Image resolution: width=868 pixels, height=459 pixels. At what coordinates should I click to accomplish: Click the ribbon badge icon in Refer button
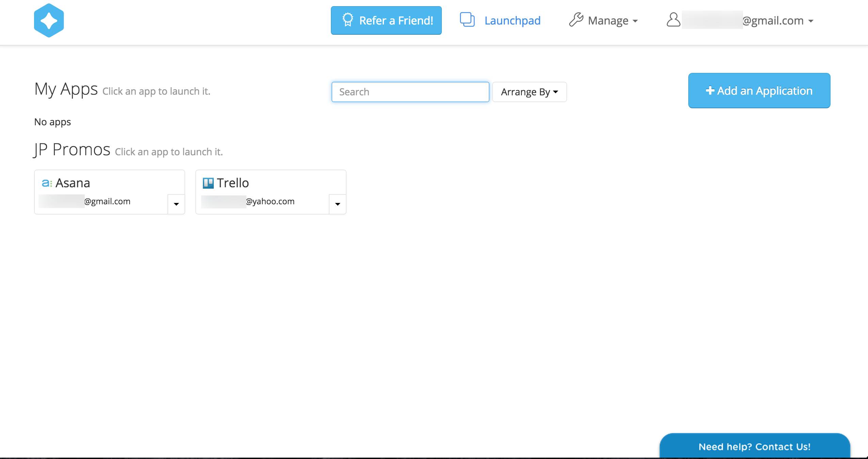coord(348,20)
